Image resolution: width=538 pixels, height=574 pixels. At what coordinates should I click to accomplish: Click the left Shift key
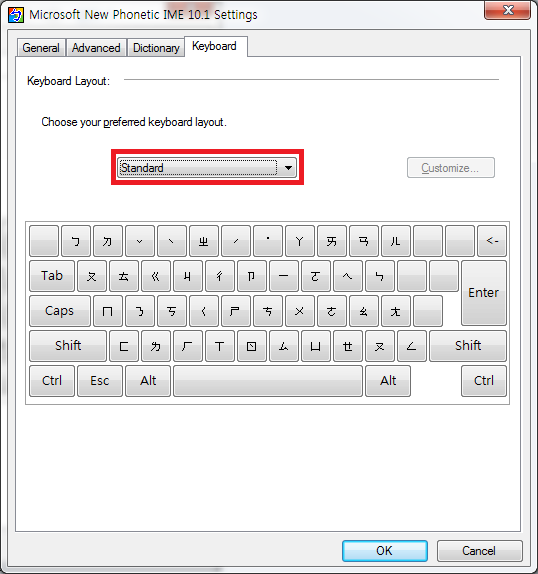[68, 346]
